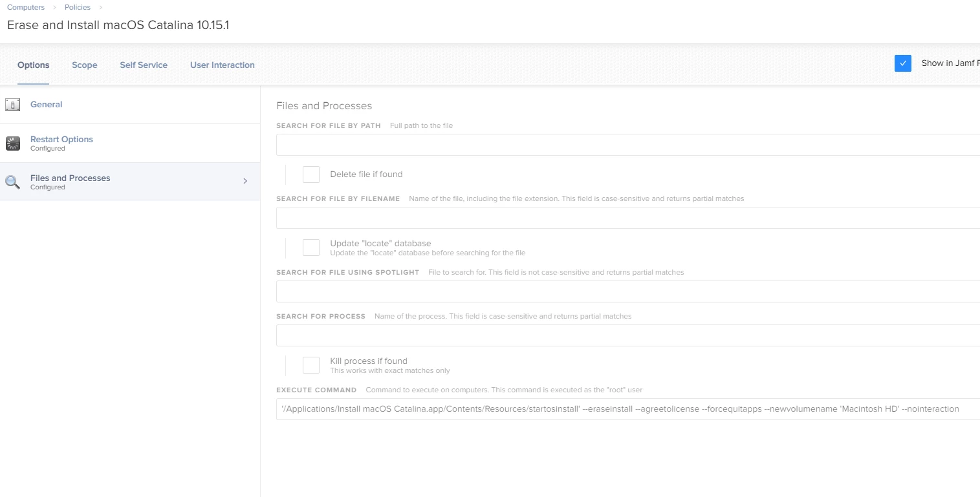The height and width of the screenshot is (497, 980).
Task: Toggle the Show in Jamf checkbox
Action: tap(903, 63)
